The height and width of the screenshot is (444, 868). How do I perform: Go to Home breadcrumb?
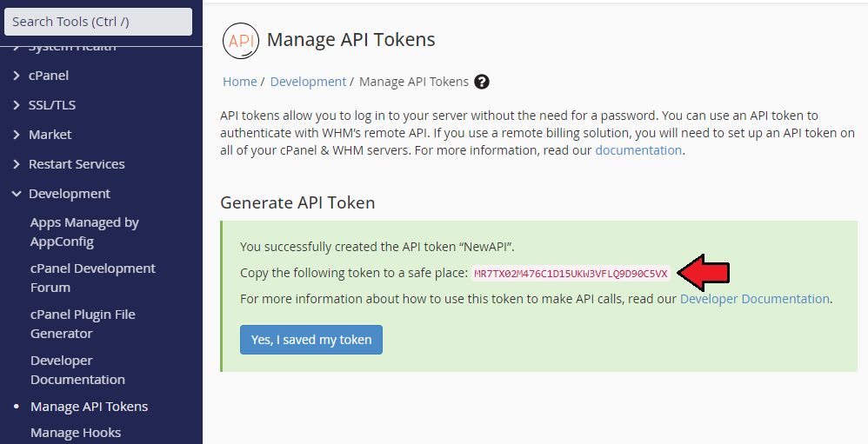click(x=240, y=82)
